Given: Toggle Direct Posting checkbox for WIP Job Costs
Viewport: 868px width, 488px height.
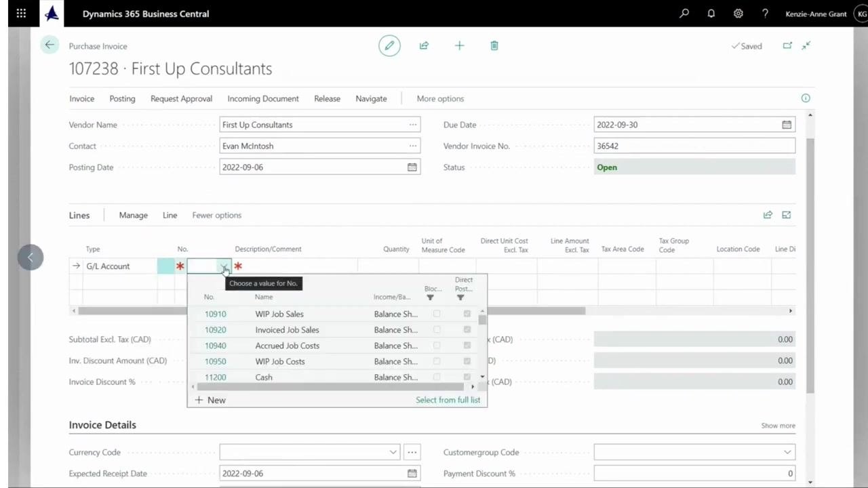Looking at the screenshot, I should 467,361.
